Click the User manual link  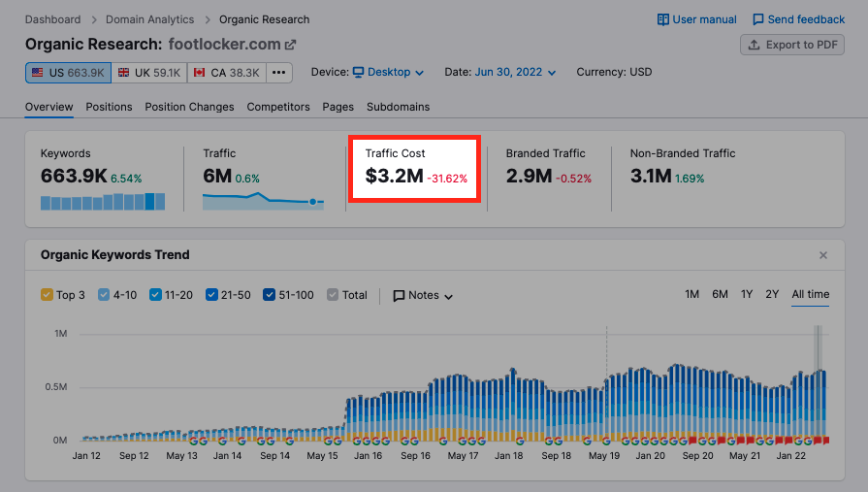[697, 20]
